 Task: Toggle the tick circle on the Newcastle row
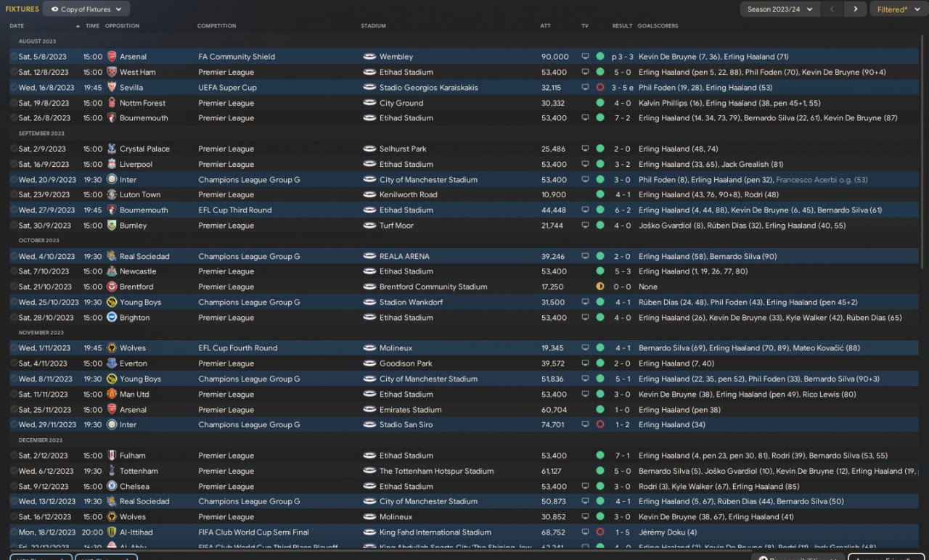(x=14, y=271)
